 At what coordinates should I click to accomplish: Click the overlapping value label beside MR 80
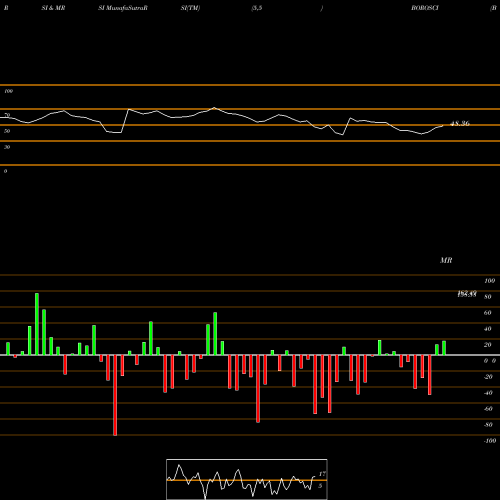[467, 294]
